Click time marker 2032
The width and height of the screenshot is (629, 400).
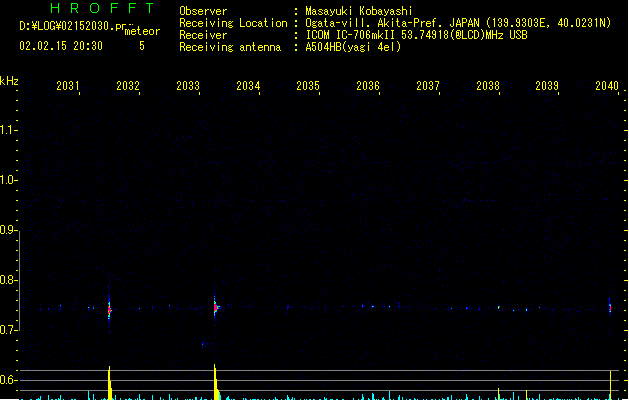tap(128, 86)
